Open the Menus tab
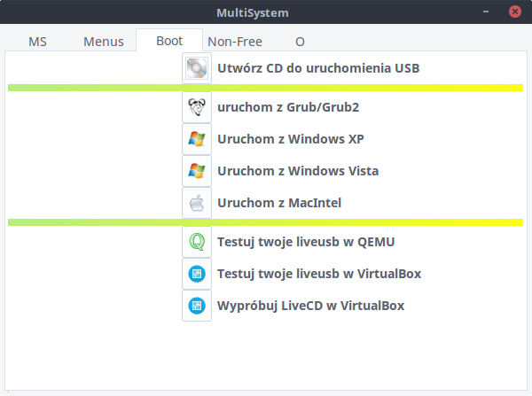The image size is (532, 396). coord(104,42)
